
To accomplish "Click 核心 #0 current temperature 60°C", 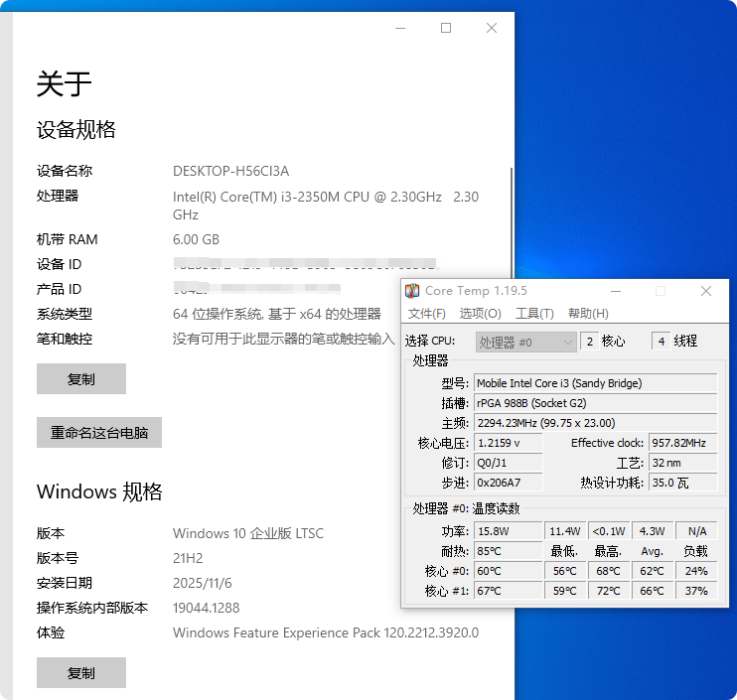I will (x=509, y=571).
